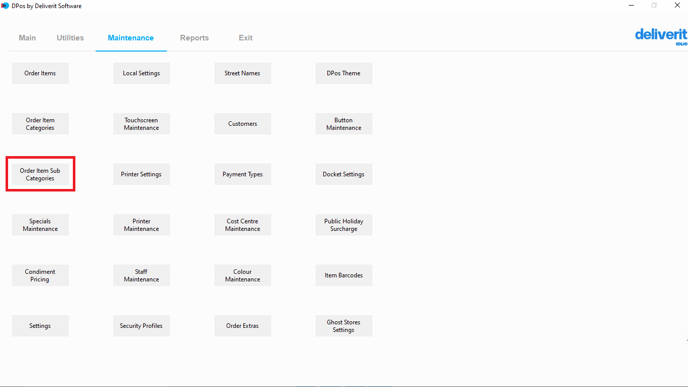Click the Exit tab
The height and width of the screenshot is (387, 688).
245,38
